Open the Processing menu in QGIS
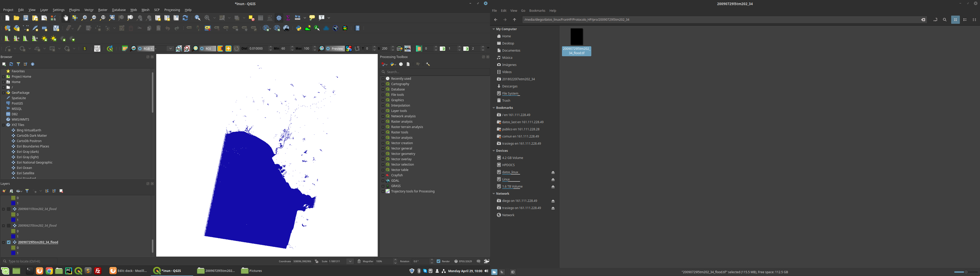The width and height of the screenshot is (980, 276). click(172, 10)
